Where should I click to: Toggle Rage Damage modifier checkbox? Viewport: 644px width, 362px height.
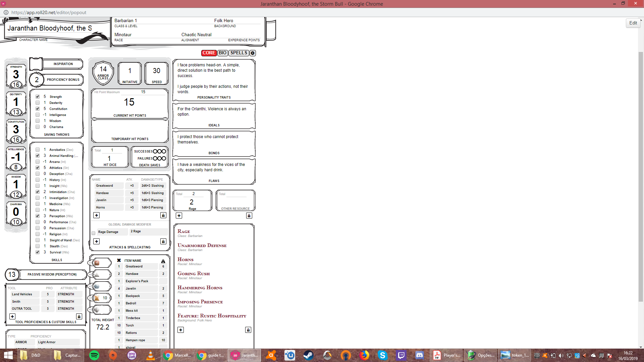point(94,233)
